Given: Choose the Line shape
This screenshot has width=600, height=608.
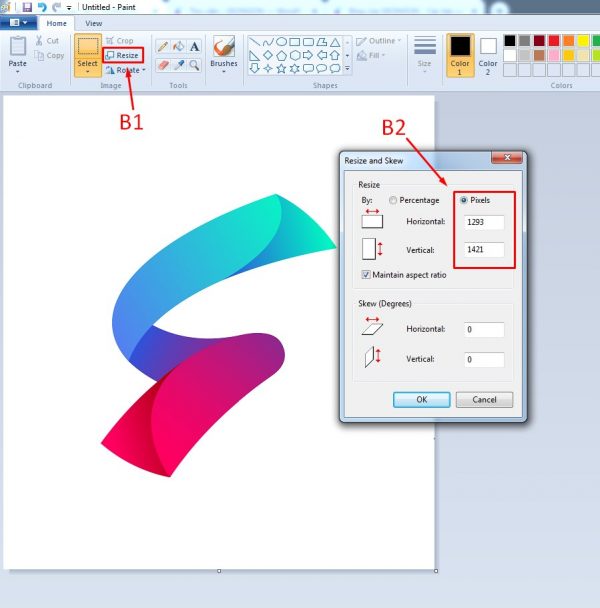Looking at the screenshot, I should [254, 41].
